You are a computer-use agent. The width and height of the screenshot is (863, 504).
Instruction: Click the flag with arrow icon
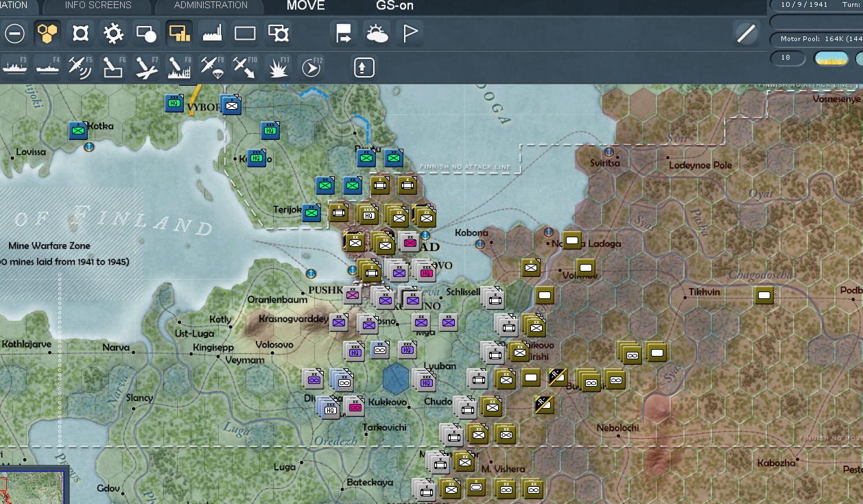[344, 33]
